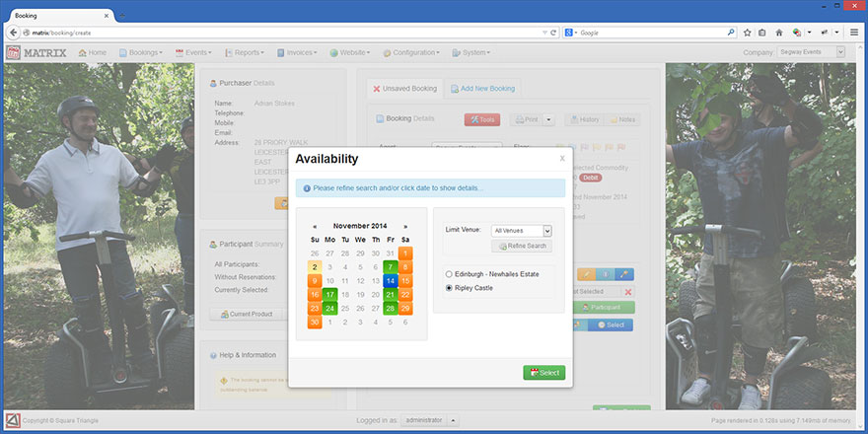Open the Configuration menu
The image size is (868, 434).
click(411, 52)
